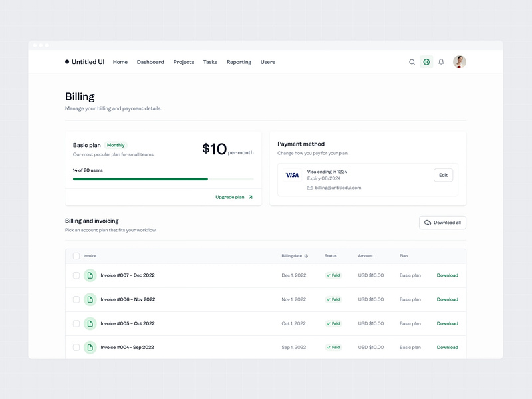Click the Upgrade plan link
The image size is (532, 399).
point(234,197)
